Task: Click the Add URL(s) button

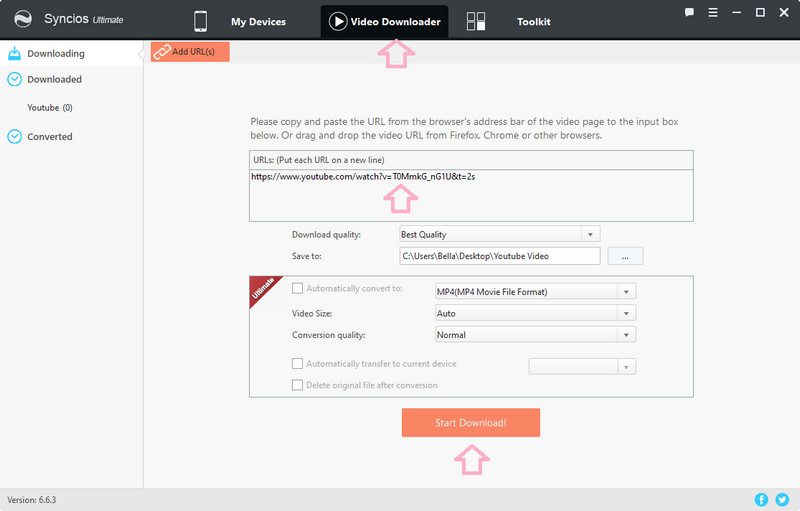Action: [190, 52]
